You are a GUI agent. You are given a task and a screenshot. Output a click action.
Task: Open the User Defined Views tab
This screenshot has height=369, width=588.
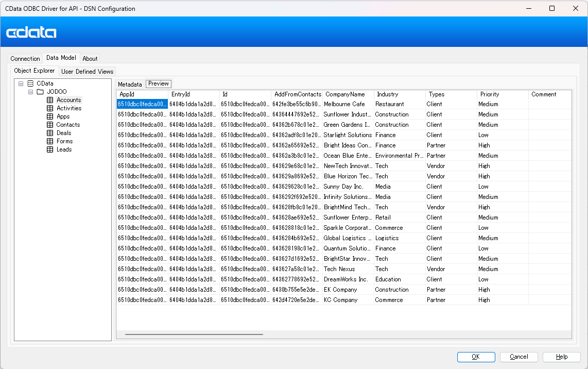coord(87,71)
